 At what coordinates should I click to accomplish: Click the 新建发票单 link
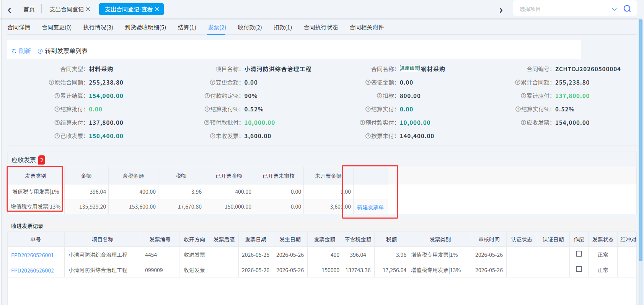[370, 207]
